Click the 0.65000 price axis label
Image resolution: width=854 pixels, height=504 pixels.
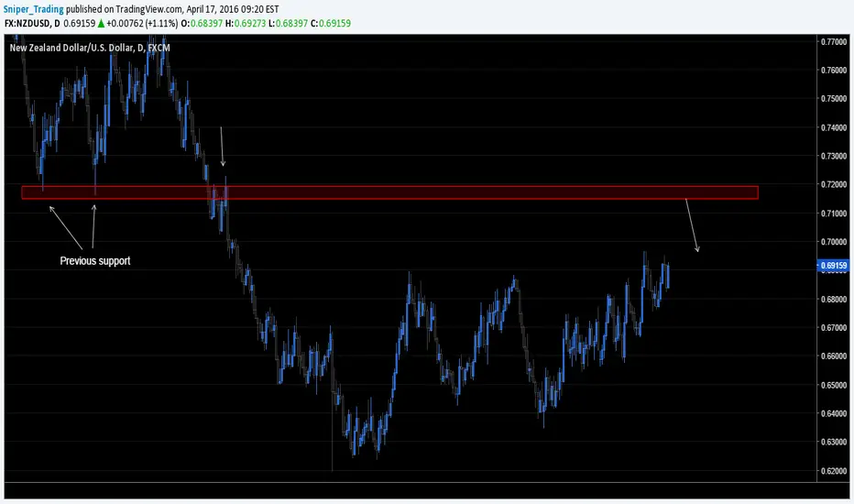pos(834,385)
